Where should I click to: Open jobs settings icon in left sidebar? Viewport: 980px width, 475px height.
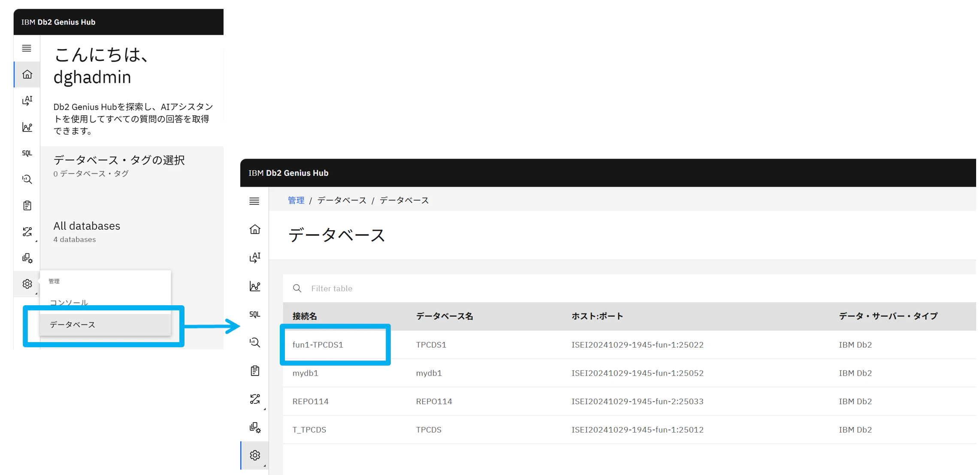(x=27, y=258)
